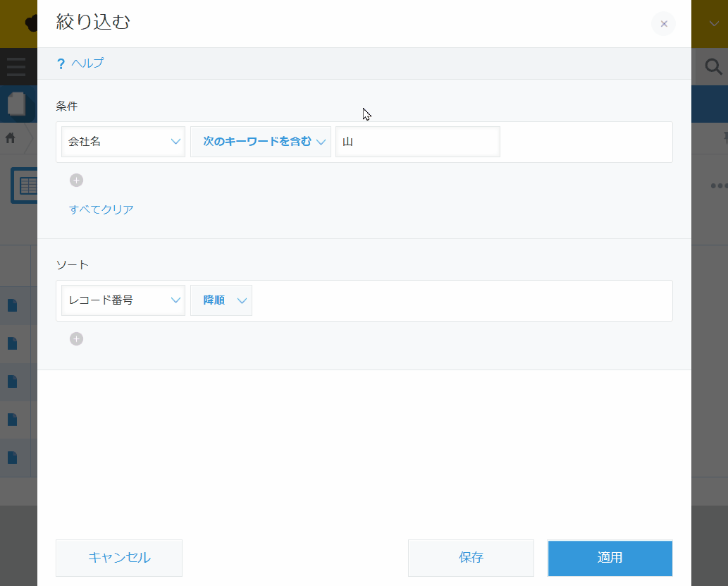Click the 適用 button
This screenshot has height=586, width=728.
[610, 558]
